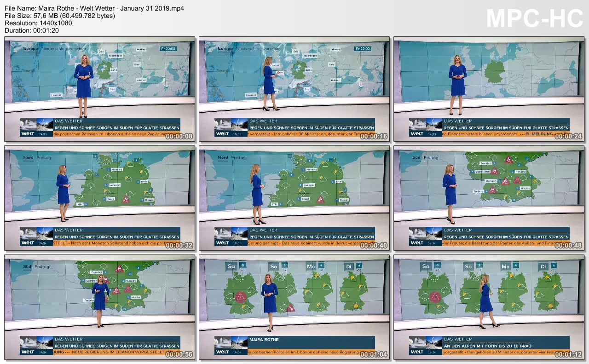Screen dimensions: 589x364
Task: Click the Duration 00:01:20 line
Action: pos(32,30)
